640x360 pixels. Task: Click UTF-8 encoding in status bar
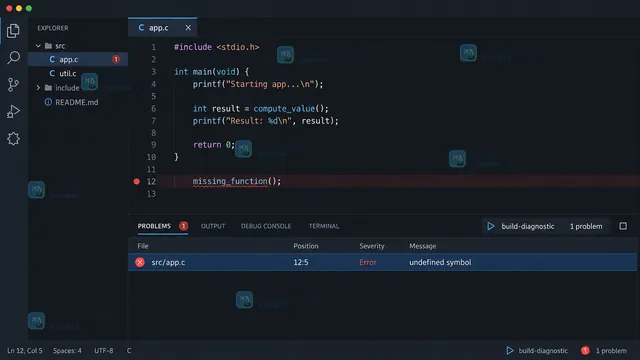pos(104,351)
